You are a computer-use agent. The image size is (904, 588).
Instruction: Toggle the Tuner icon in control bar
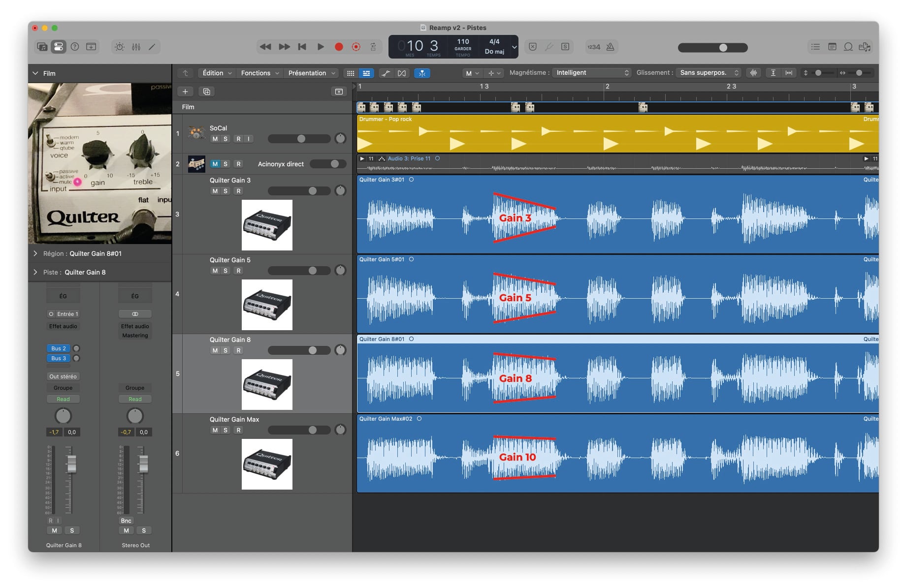point(549,47)
